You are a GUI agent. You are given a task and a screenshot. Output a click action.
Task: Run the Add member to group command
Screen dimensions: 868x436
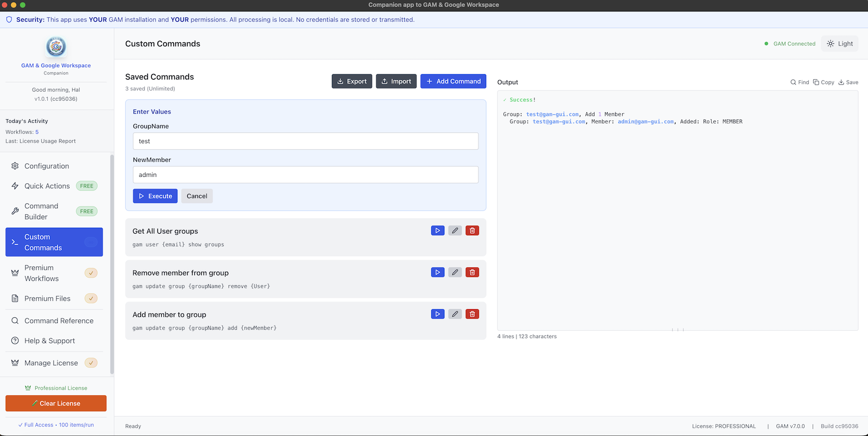tap(438, 314)
